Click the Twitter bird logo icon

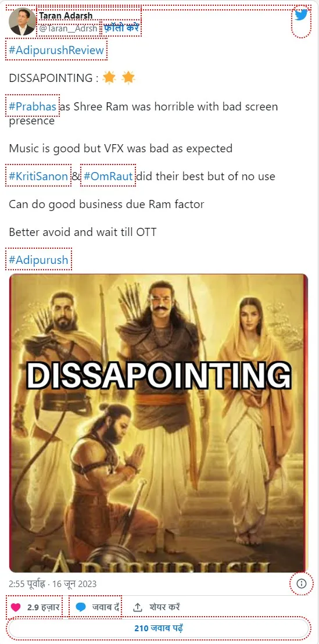pos(301,15)
